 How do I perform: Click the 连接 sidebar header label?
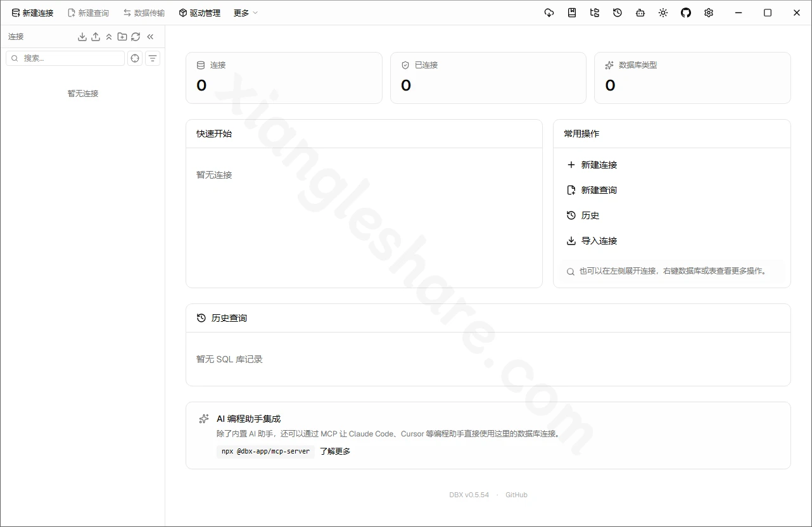pyautogui.click(x=16, y=37)
